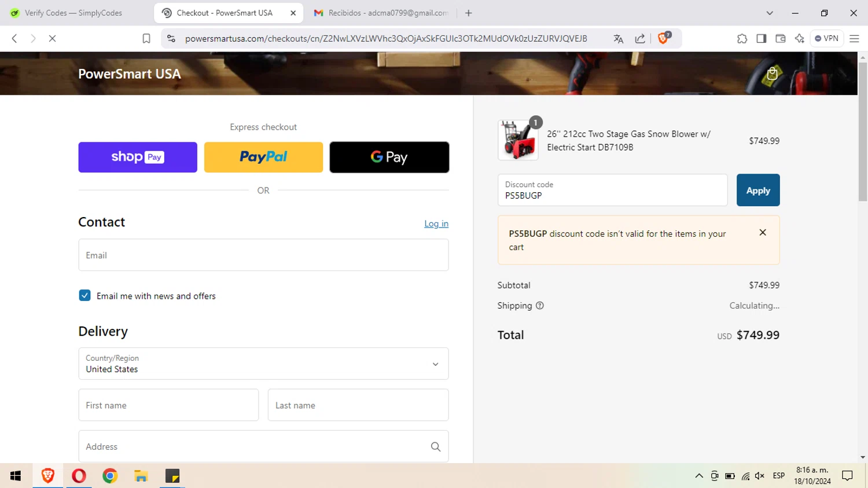Open Brave browser in the taskbar
This screenshot has width=868, height=488.
coord(48,476)
